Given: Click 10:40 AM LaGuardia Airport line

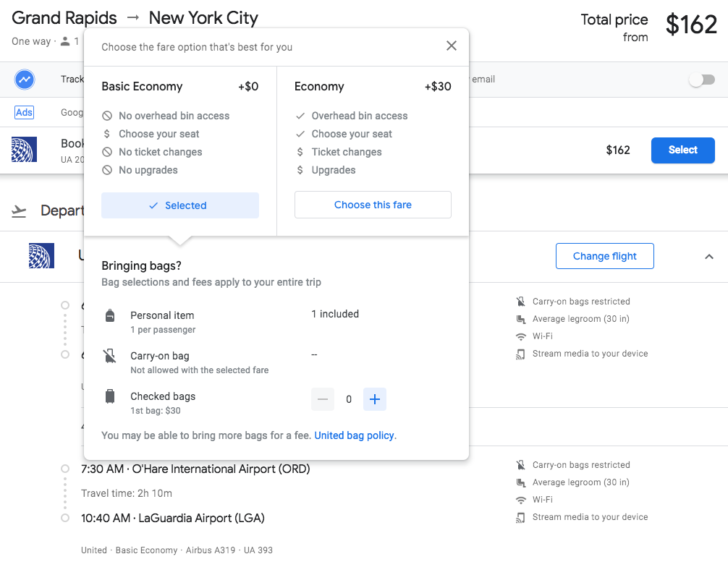Looking at the screenshot, I should click(x=173, y=519).
